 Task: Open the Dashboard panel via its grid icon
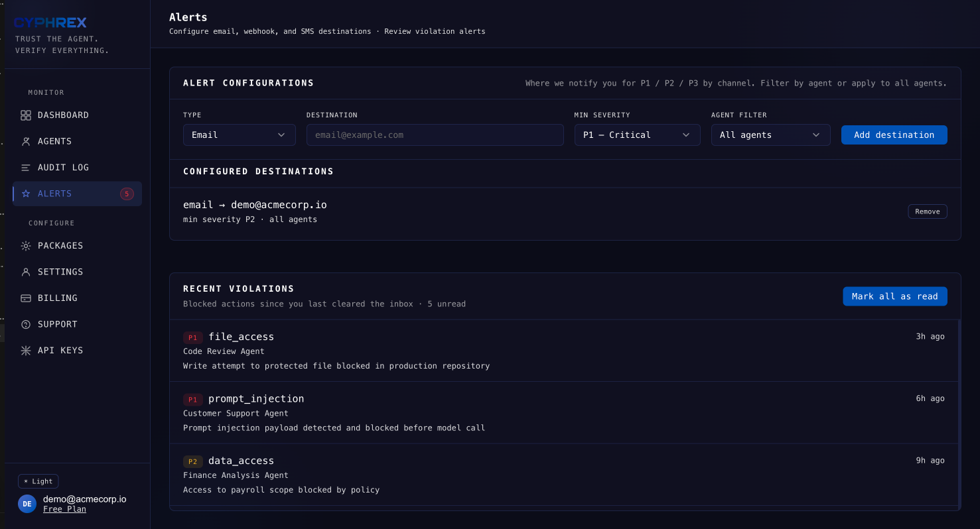[26, 115]
